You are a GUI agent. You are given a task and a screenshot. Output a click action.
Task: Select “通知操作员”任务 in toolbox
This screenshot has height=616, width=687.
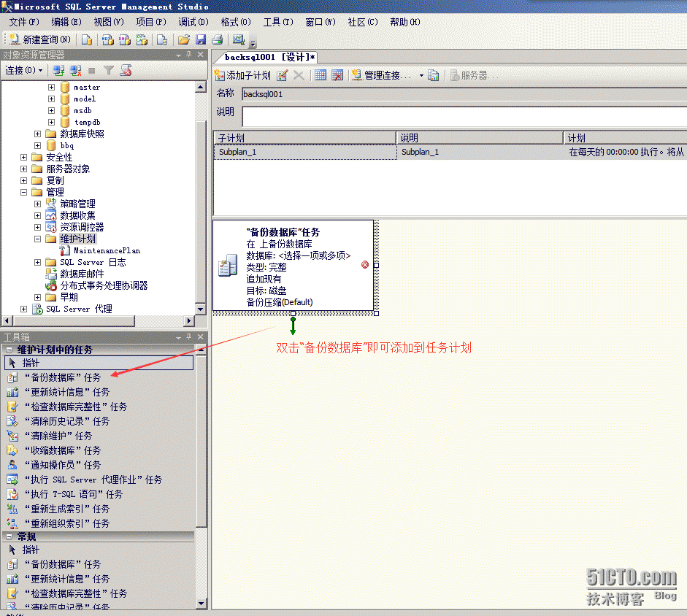click(63, 465)
